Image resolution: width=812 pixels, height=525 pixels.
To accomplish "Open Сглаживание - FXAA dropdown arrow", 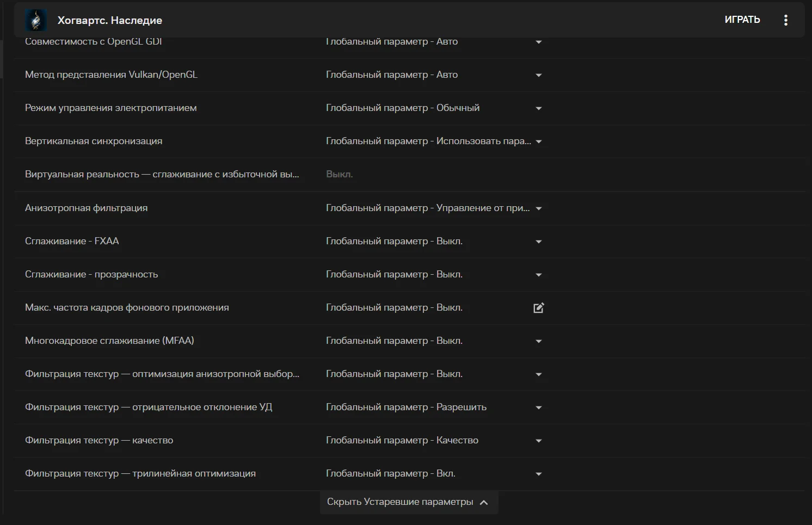I will [x=538, y=242].
